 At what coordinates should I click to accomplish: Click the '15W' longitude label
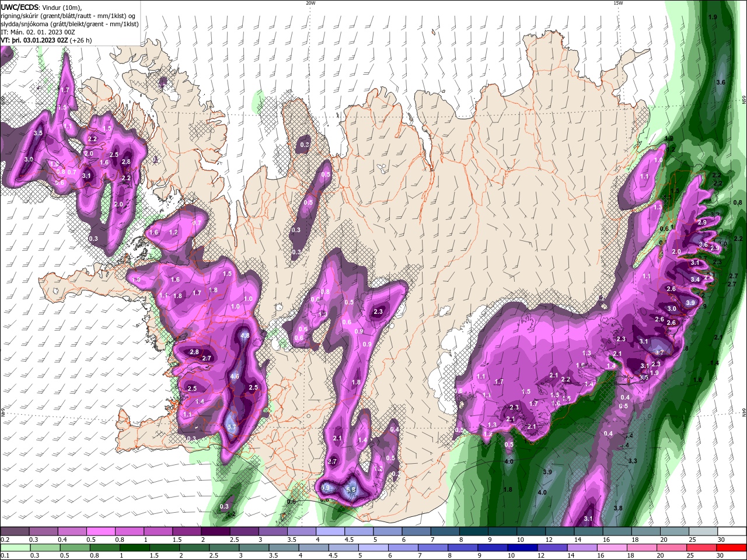(x=617, y=3)
